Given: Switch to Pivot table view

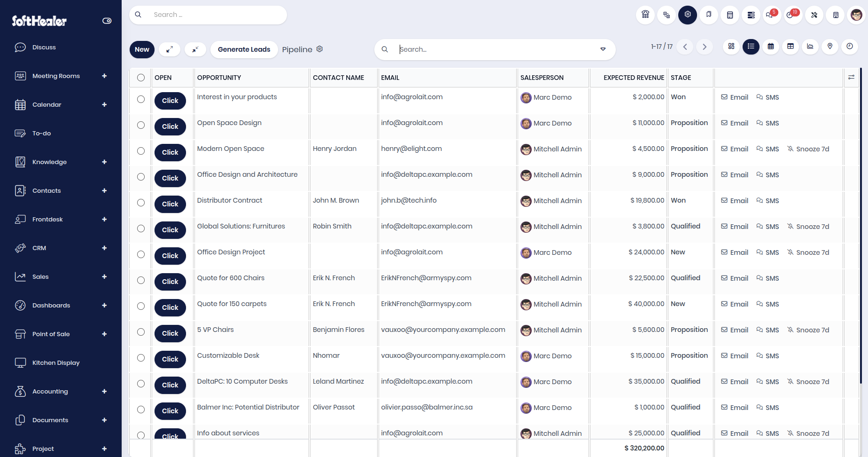Looking at the screenshot, I should [790, 47].
